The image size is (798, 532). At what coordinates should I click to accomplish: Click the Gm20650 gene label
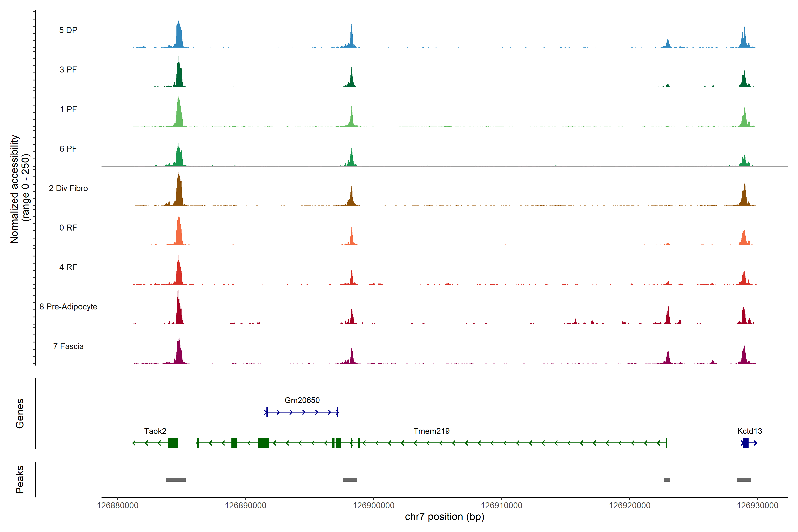(x=302, y=400)
